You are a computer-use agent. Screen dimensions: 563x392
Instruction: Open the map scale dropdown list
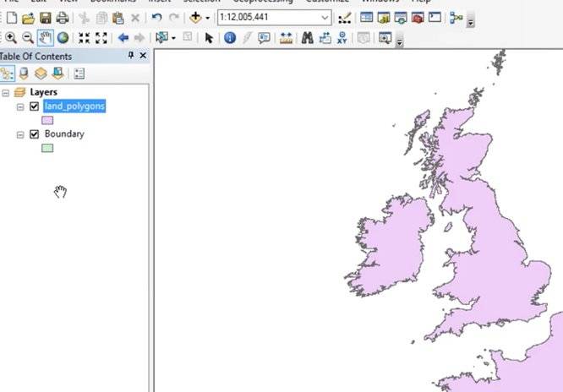click(325, 17)
